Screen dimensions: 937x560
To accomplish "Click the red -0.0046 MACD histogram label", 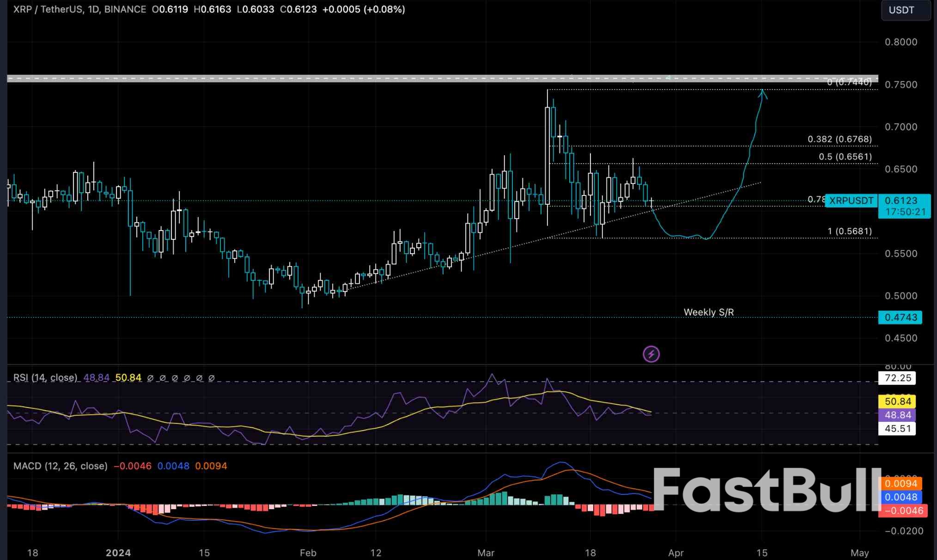I will click(903, 511).
